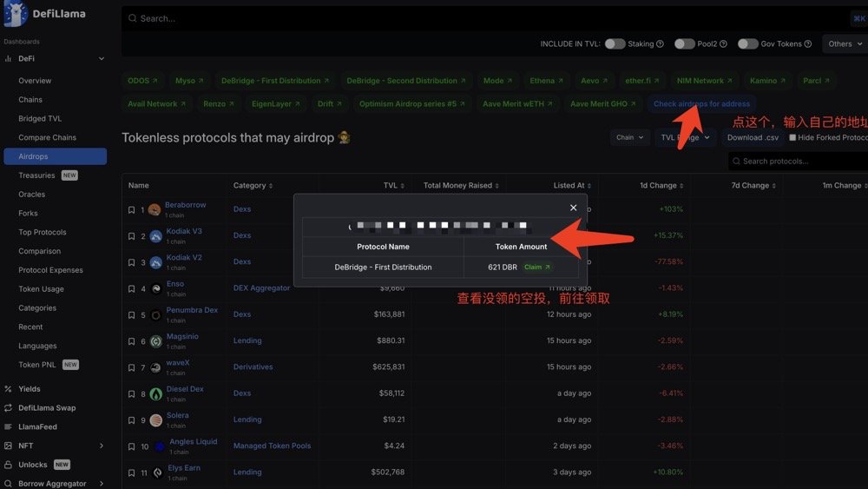Click the Gov Tokens help question icon
Viewport: 868px width, 489px height.
click(x=807, y=43)
